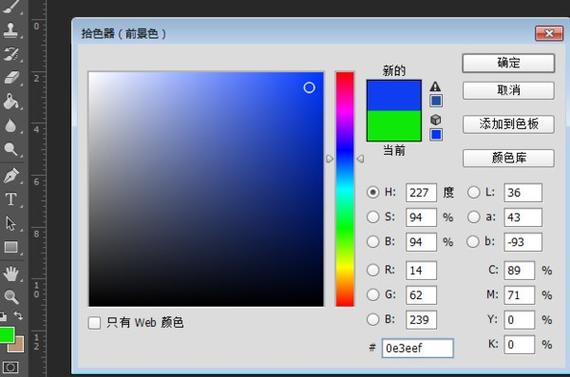Select the Pen tool

[11, 176]
